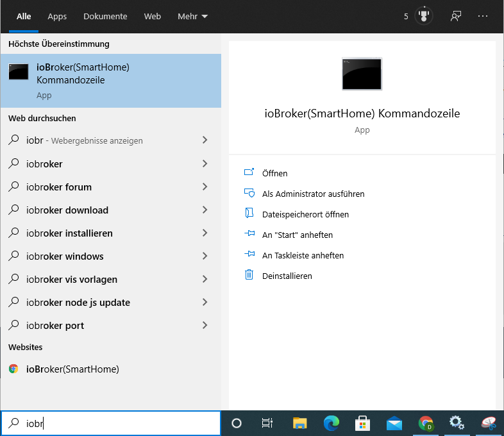Switch to the Apps tab
504x436 pixels.
57,17
